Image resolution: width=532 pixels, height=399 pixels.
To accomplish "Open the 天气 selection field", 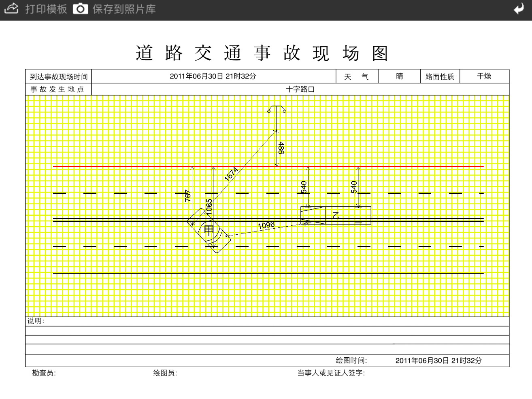I will (357, 76).
